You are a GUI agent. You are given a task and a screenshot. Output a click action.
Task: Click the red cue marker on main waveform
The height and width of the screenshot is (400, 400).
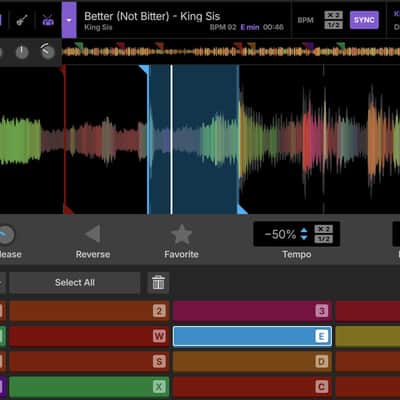tap(65, 139)
